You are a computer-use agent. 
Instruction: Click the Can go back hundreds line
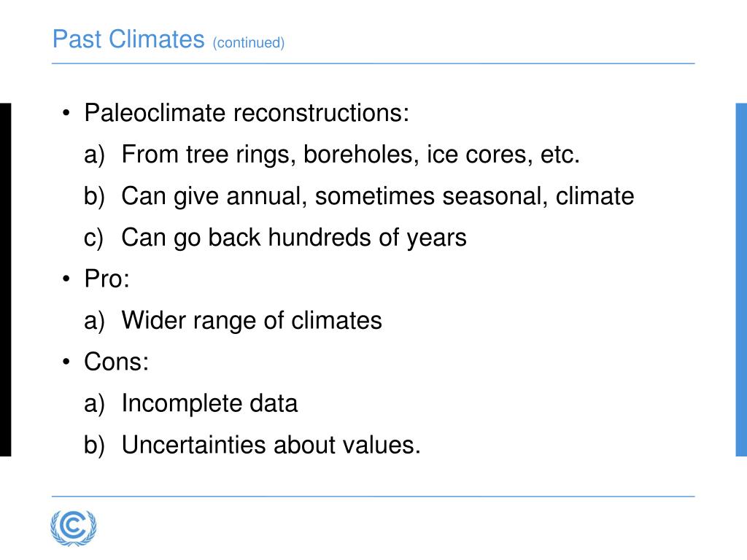tap(293, 238)
